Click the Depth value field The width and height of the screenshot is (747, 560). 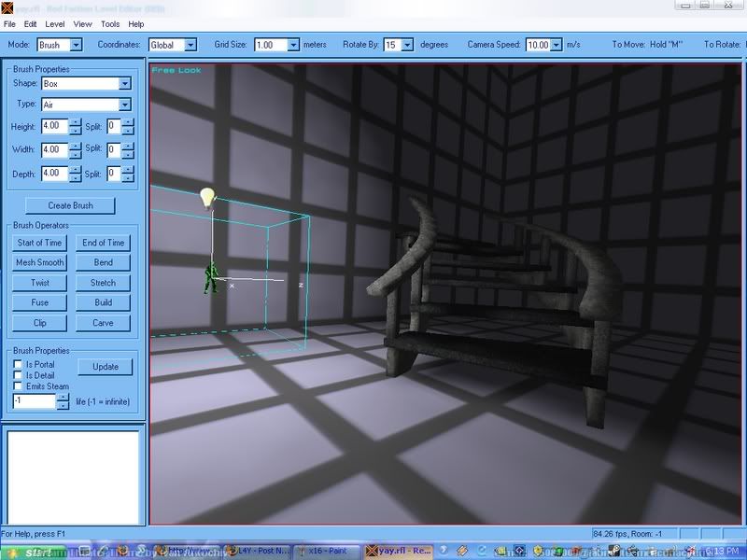tap(54, 173)
